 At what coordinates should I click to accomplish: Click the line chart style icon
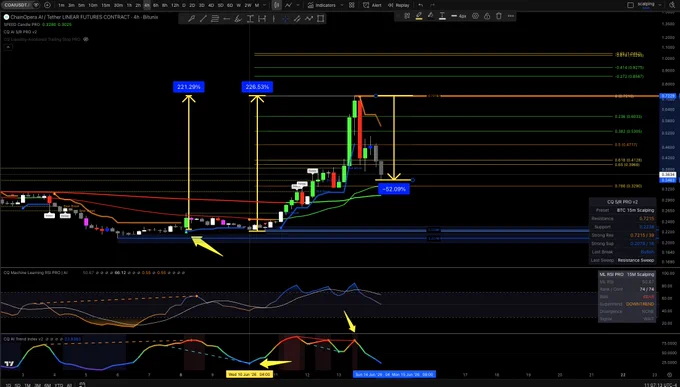tap(288, 5)
